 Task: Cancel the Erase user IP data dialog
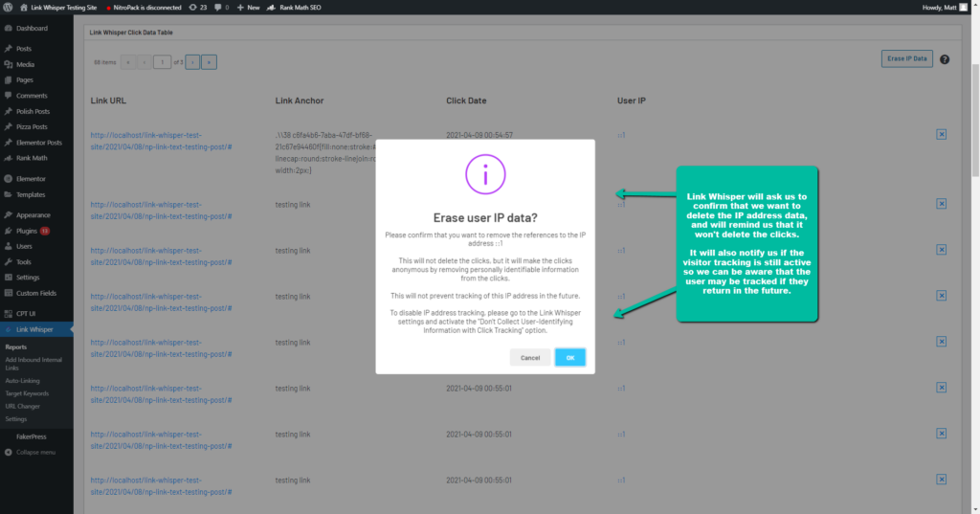click(530, 358)
